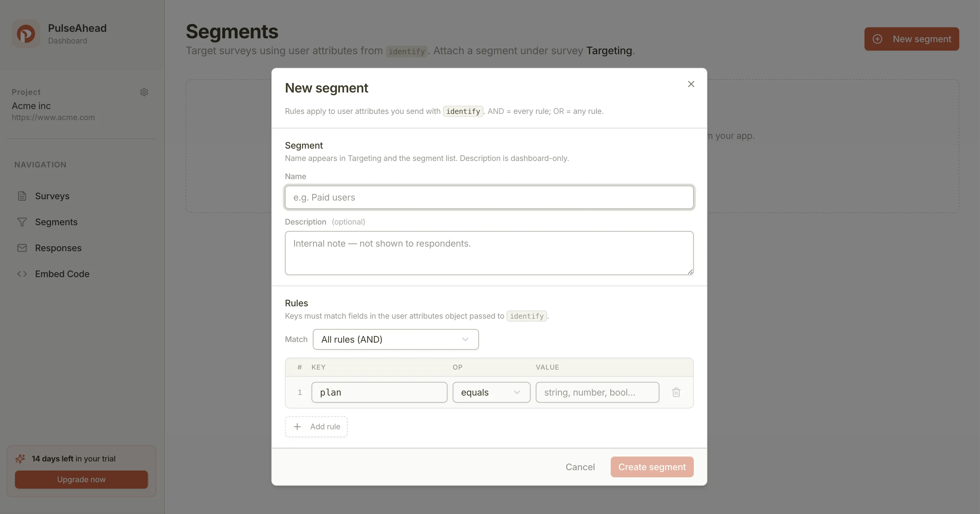Click the PulseAhead logo icon
Screen dimensions: 980x514
(26, 33)
